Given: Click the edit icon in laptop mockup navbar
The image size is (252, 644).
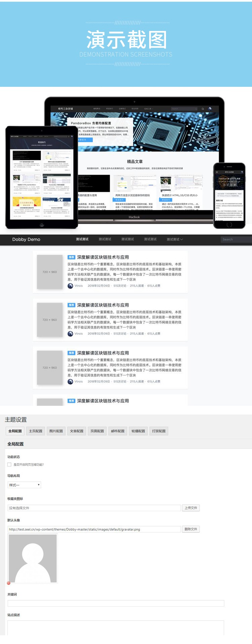Looking at the screenshot, I should 203,109.
